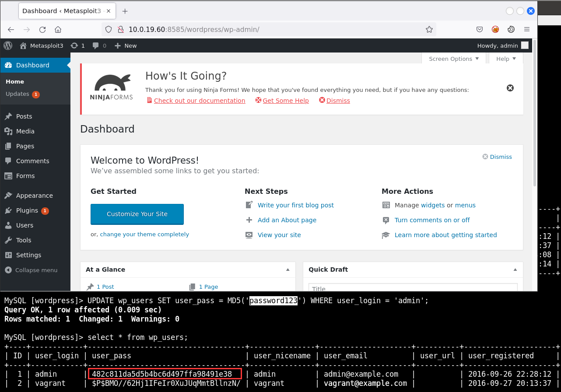561x392 pixels.
Task: Click the Get Some Help link
Action: (286, 101)
